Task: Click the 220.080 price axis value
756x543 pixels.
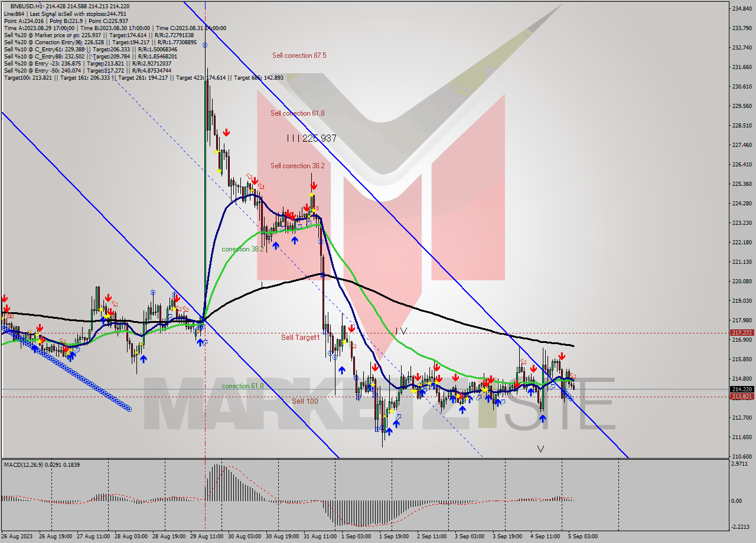Action: tap(741, 281)
